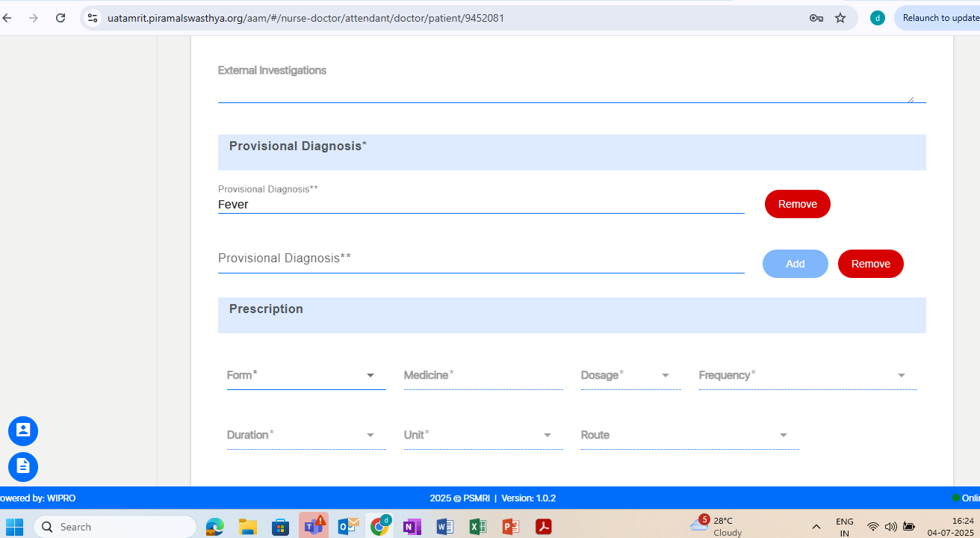Click the patient profile floating icon
The height and width of the screenshot is (538, 980).
click(x=23, y=431)
